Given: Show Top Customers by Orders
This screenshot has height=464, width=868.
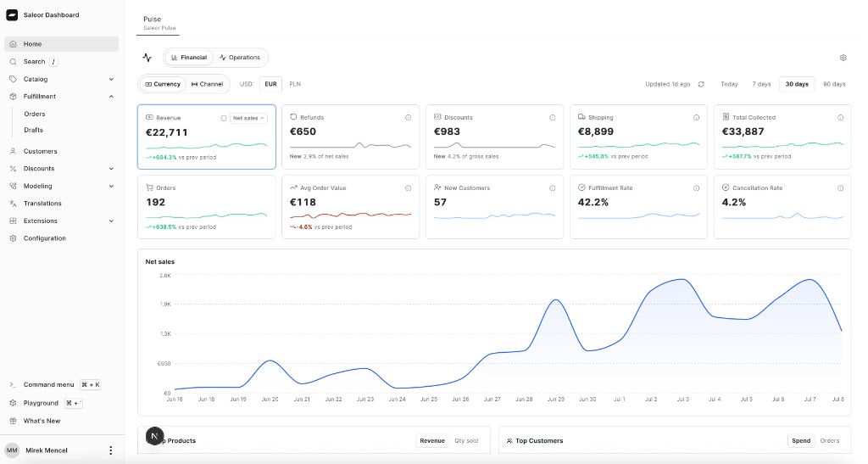Looking at the screenshot, I should 829,441.
